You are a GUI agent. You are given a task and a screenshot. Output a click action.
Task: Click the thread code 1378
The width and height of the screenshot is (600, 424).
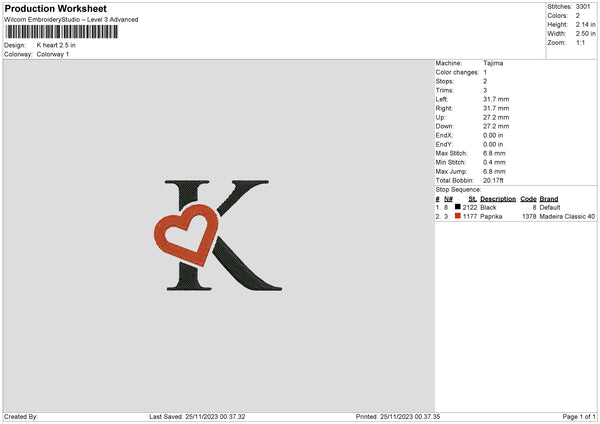pos(530,217)
